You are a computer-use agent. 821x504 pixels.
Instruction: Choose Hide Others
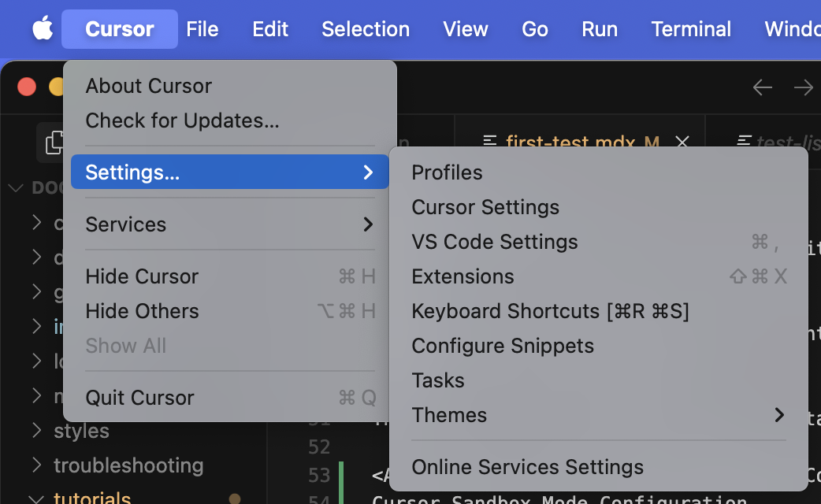pos(229,311)
